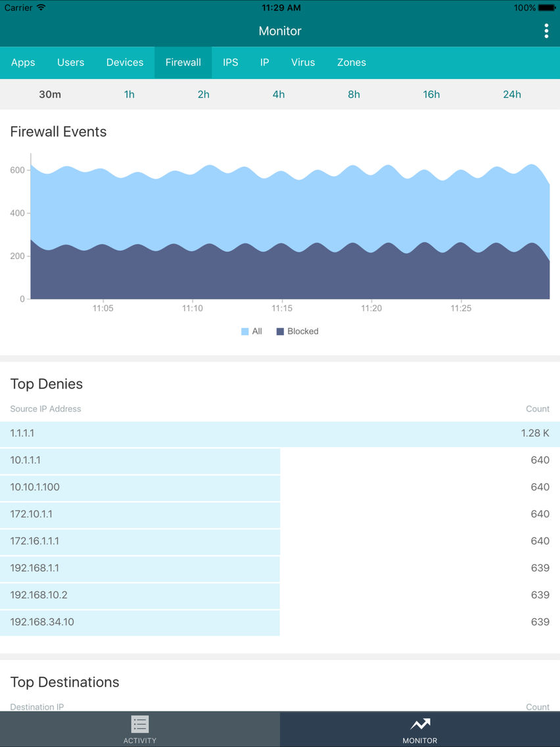Switch to the Apps tab
Viewport: 560px width, 747px height.
[x=23, y=62]
